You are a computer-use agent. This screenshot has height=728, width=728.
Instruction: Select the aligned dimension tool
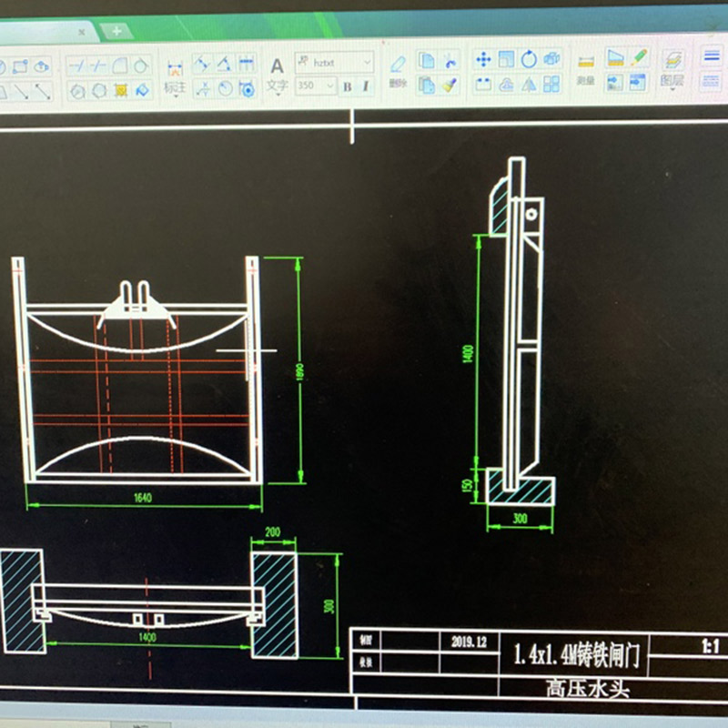click(202, 64)
